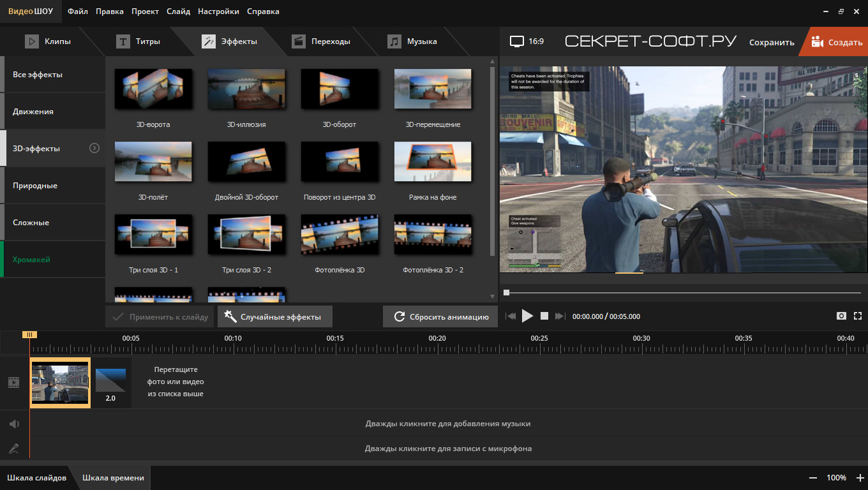Choose the Три слоя 3D - 2 effect
Screen dimensions: 868x490
point(246,235)
